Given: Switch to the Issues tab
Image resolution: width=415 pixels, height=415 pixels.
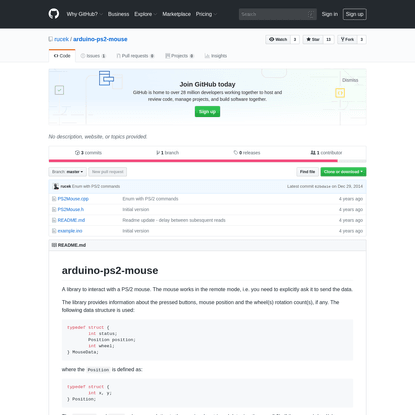Looking at the screenshot, I should pos(93,56).
